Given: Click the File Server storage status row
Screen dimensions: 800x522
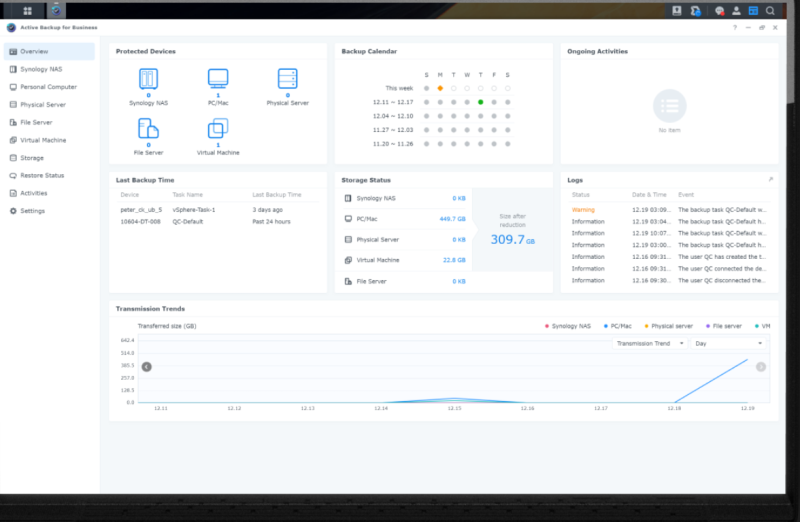Looking at the screenshot, I should click(x=405, y=281).
